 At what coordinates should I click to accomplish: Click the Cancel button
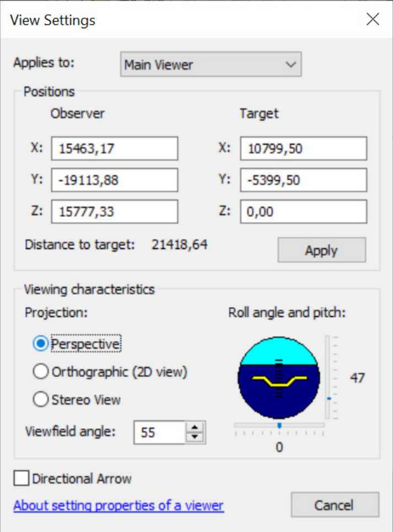pos(335,505)
